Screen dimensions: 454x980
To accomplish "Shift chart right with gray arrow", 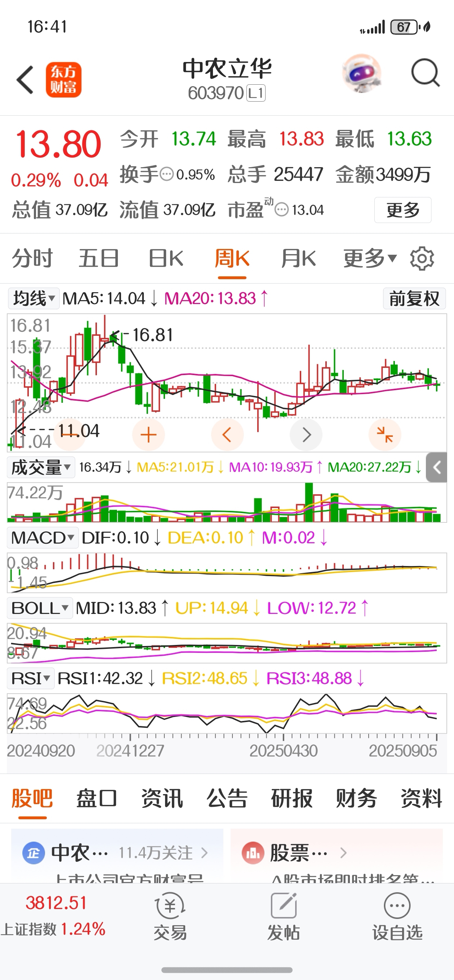I will (x=306, y=435).
